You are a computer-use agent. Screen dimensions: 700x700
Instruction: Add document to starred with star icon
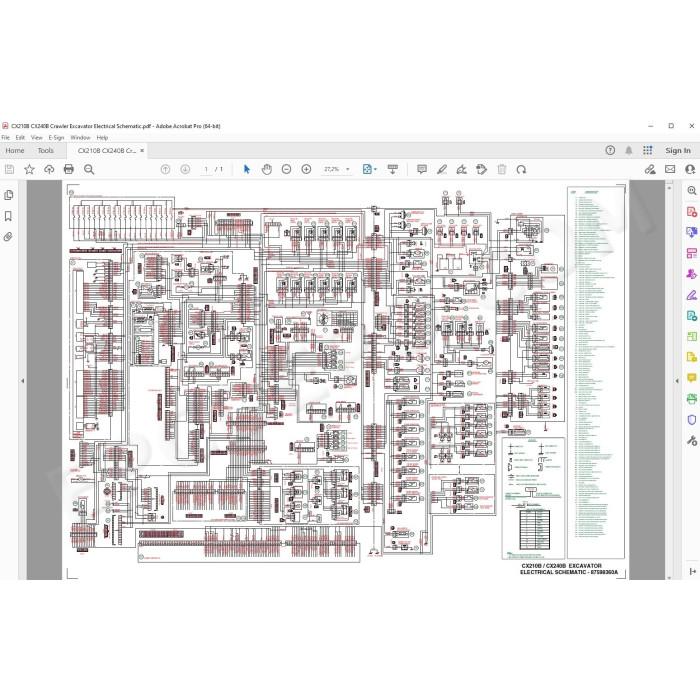[29, 169]
